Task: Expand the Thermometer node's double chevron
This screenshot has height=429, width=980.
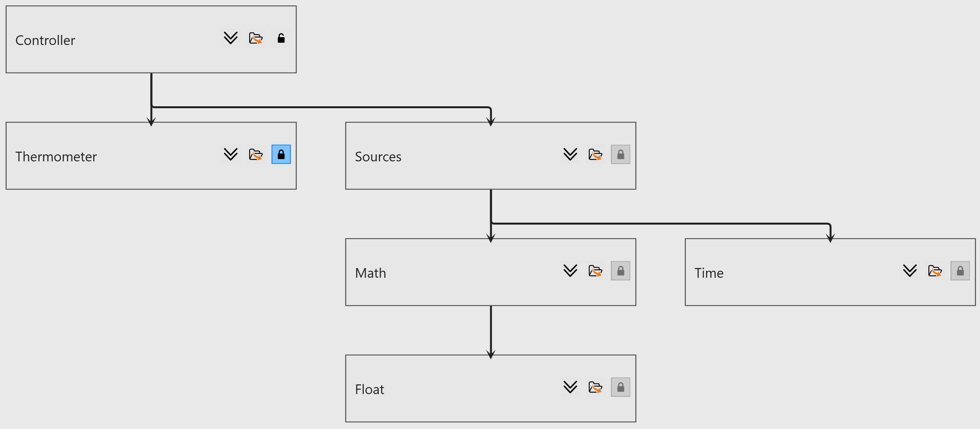Action: 231,155
